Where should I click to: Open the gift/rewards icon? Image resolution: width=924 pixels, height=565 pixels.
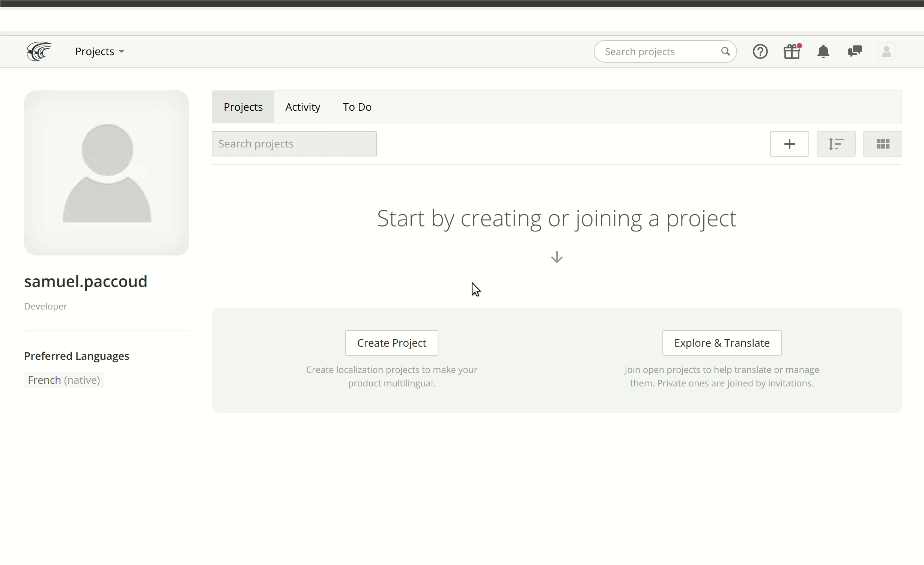[x=792, y=51]
